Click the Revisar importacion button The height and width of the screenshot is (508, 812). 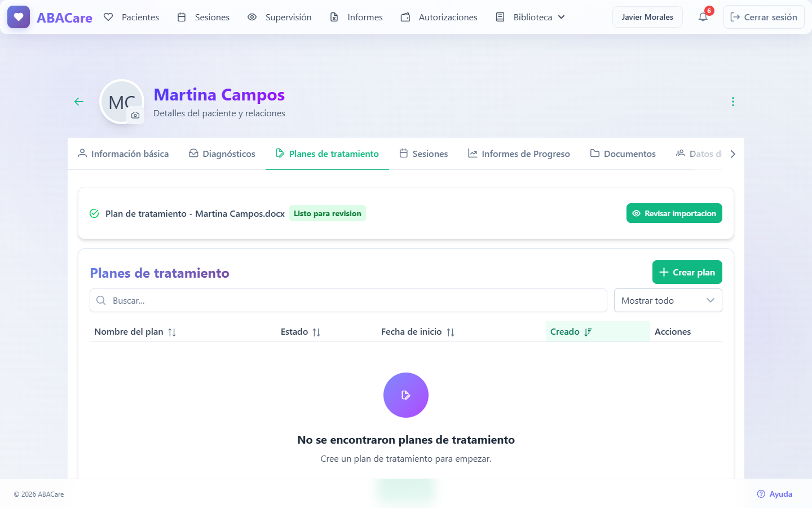pyautogui.click(x=674, y=213)
